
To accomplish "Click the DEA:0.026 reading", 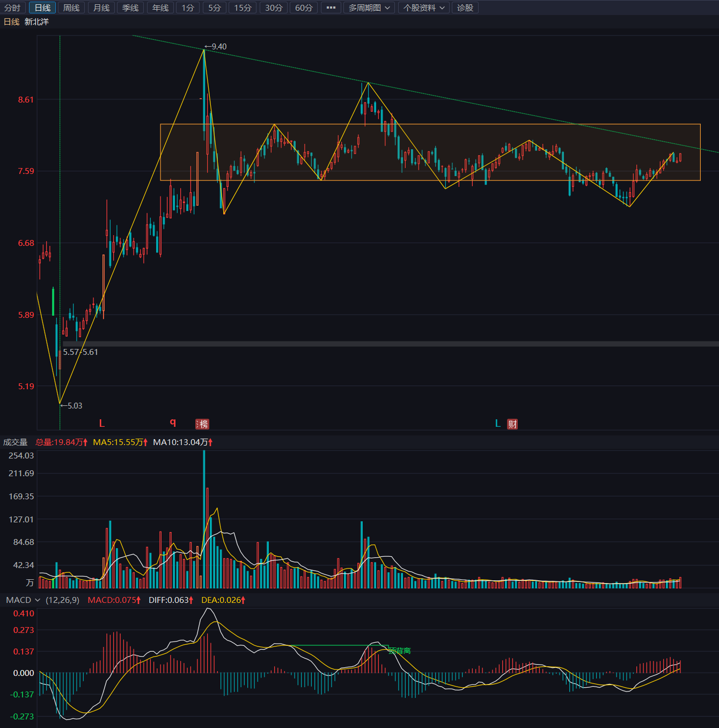I will coord(223,600).
